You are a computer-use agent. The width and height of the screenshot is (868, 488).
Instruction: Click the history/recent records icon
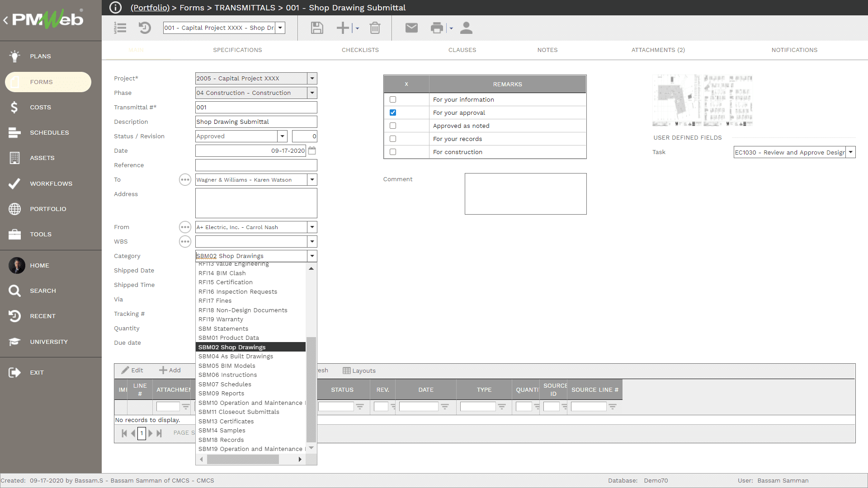[144, 28]
